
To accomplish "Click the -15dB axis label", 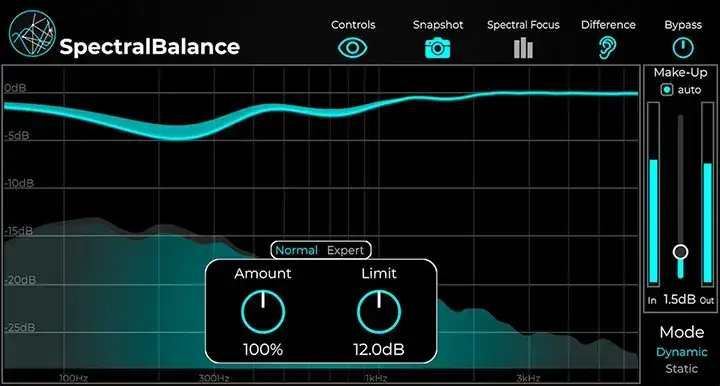I will coord(19,231).
